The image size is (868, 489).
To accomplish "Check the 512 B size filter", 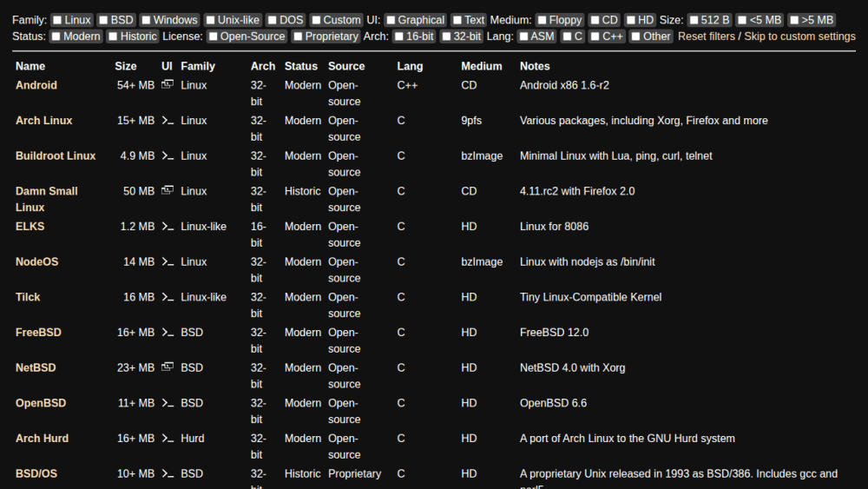I will (694, 20).
